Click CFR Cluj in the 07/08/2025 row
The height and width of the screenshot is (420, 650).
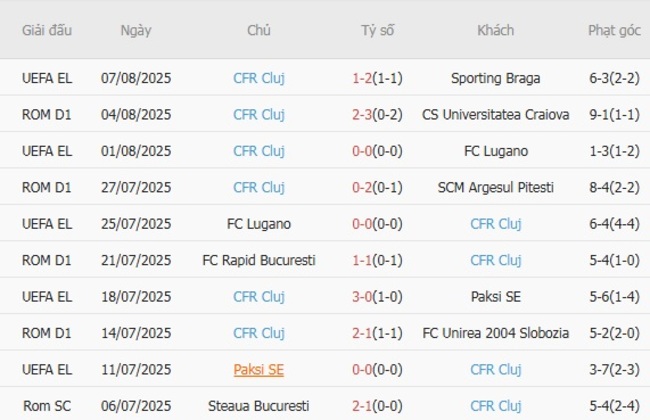pos(259,78)
